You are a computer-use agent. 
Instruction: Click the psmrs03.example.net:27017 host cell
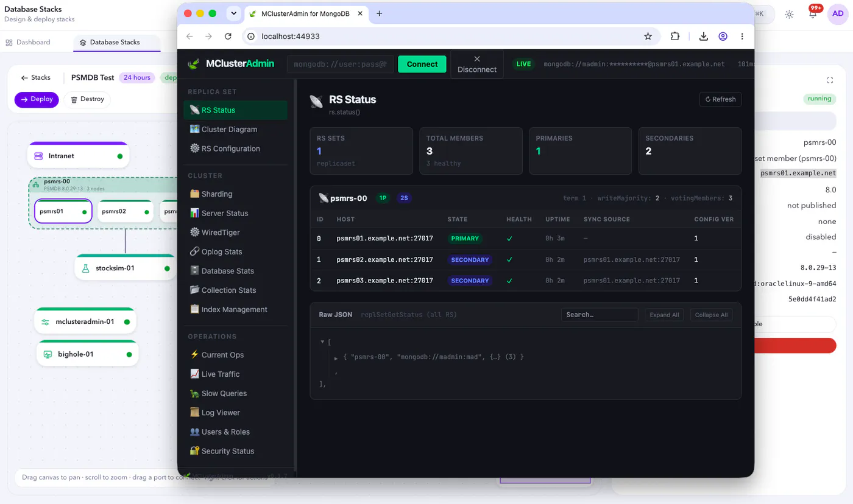[385, 281]
